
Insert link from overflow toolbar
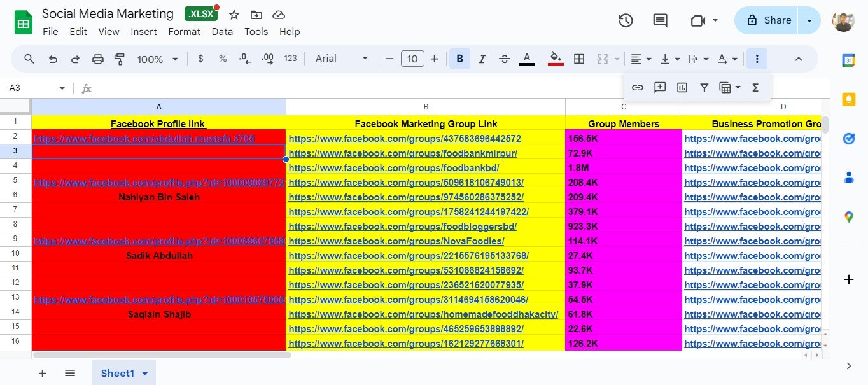[638, 88]
